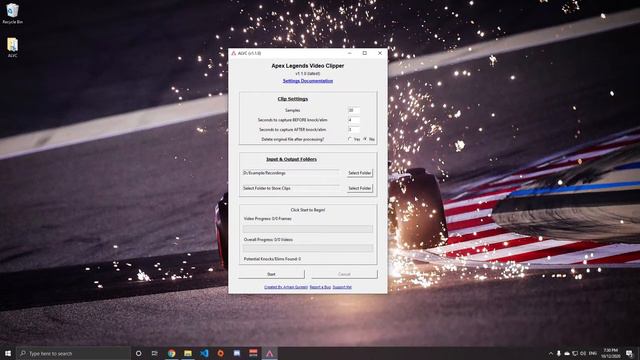Screen dimensions: 640x360
Task: Open Task View on the taskbar
Action: tap(155, 353)
